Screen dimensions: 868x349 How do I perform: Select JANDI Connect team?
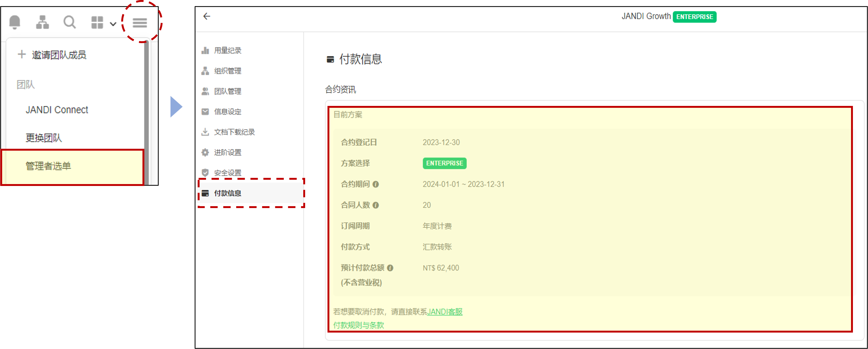tap(57, 110)
